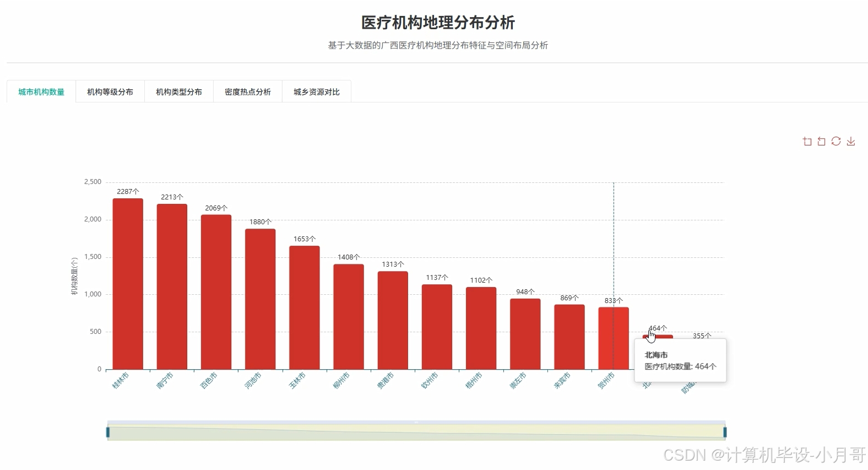The height and width of the screenshot is (470, 868).
Task: Click the 崇左市 bar
Action: (x=525, y=334)
